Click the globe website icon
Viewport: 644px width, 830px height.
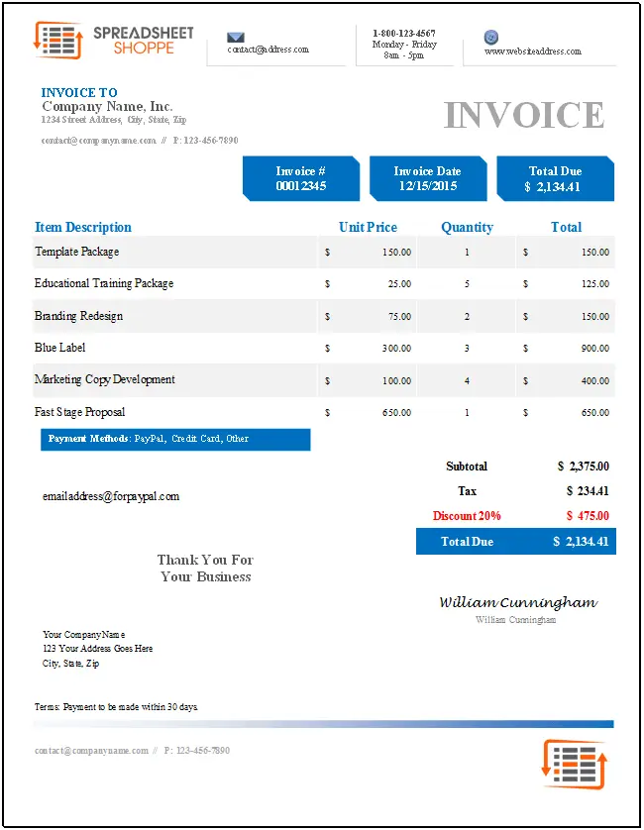[491, 37]
